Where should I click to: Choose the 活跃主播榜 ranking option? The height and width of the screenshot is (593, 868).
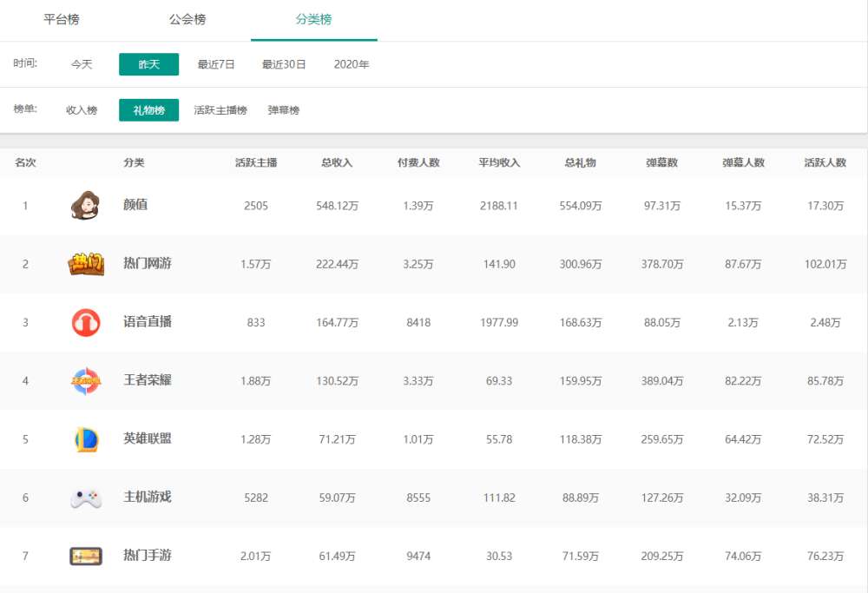coord(220,110)
